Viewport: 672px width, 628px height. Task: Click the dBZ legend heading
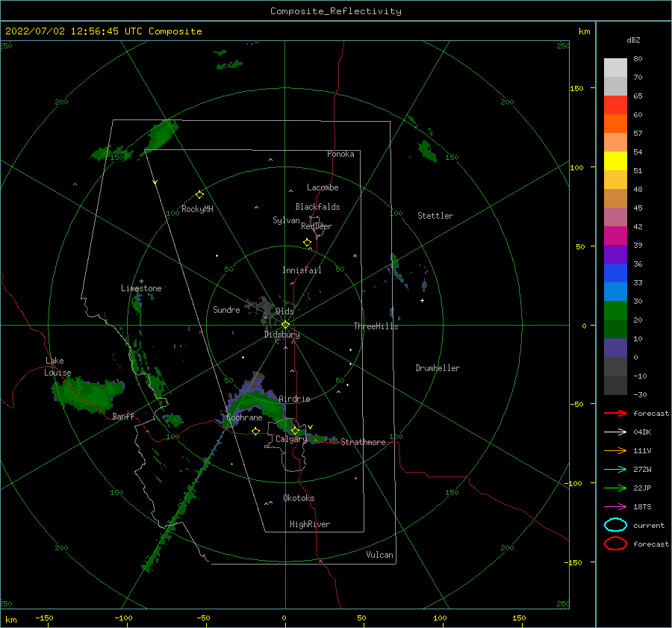[x=633, y=40]
